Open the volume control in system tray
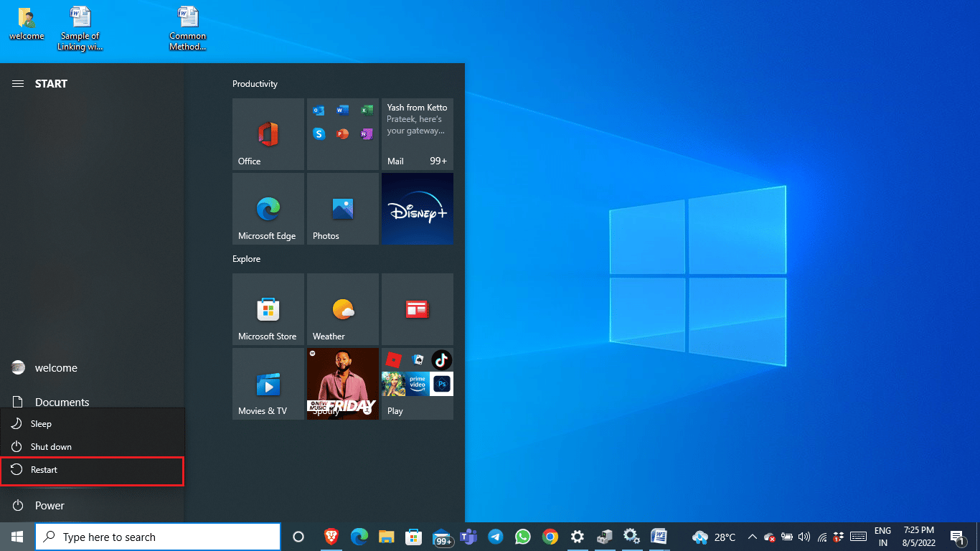980x551 pixels. coord(804,537)
